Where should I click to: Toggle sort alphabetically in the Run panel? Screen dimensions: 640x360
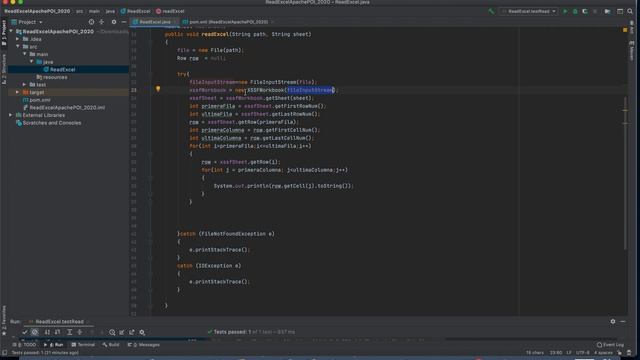tap(47, 332)
